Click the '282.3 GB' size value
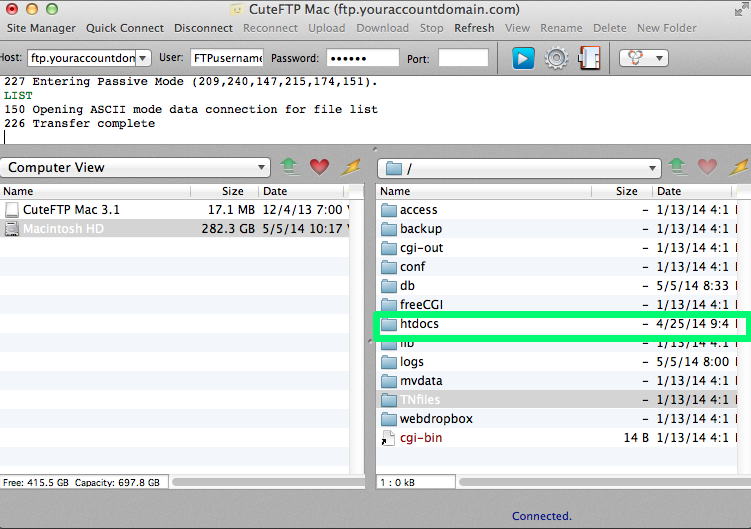Screen dimensions: 751x529 point(228,229)
